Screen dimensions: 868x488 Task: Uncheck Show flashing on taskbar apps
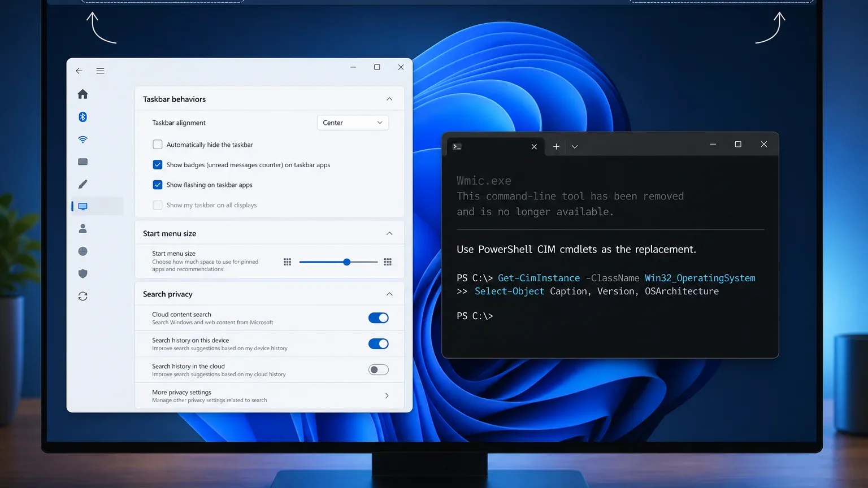point(158,185)
